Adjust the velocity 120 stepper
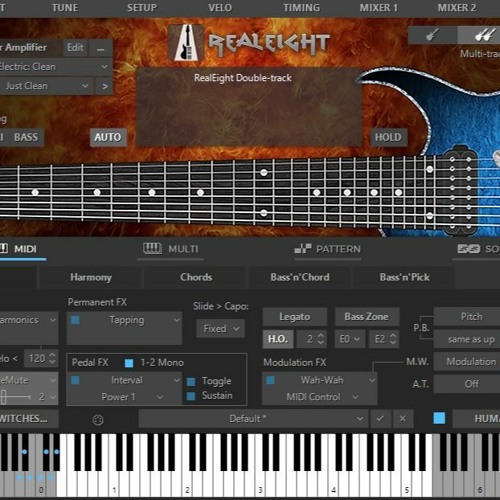The height and width of the screenshot is (500, 500). [52, 358]
